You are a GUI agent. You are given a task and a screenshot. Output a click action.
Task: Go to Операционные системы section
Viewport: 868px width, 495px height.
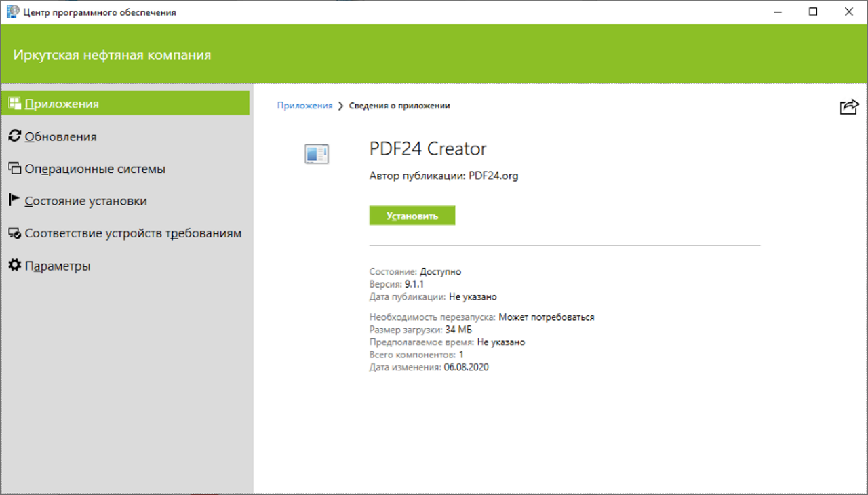click(x=125, y=169)
